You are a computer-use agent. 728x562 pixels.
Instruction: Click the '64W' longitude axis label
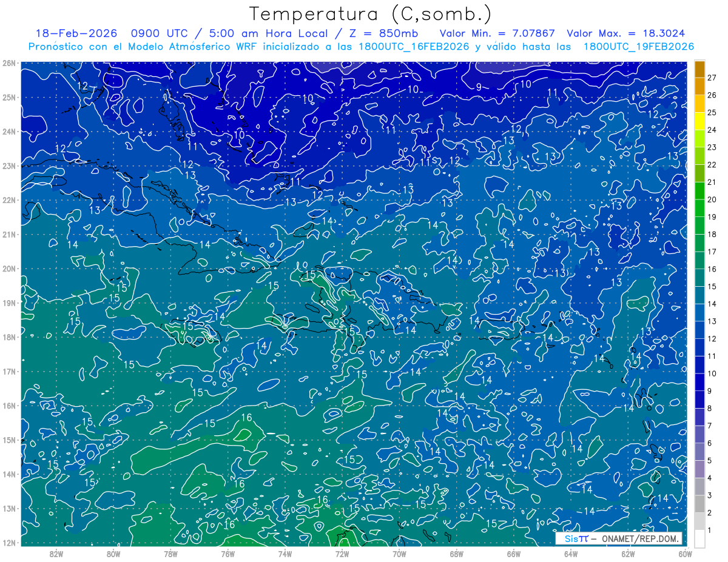pyautogui.click(x=570, y=554)
